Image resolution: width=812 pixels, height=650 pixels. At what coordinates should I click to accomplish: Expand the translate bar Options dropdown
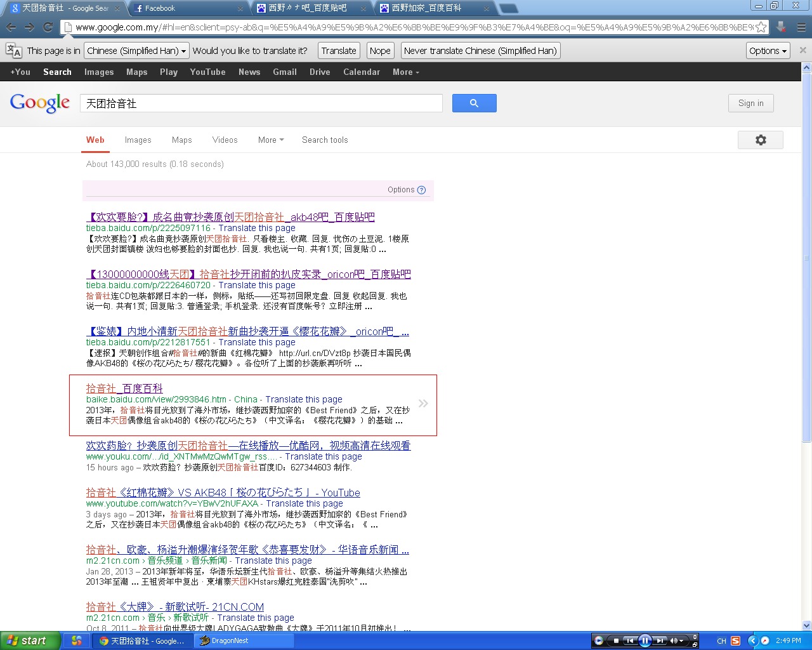coord(768,51)
